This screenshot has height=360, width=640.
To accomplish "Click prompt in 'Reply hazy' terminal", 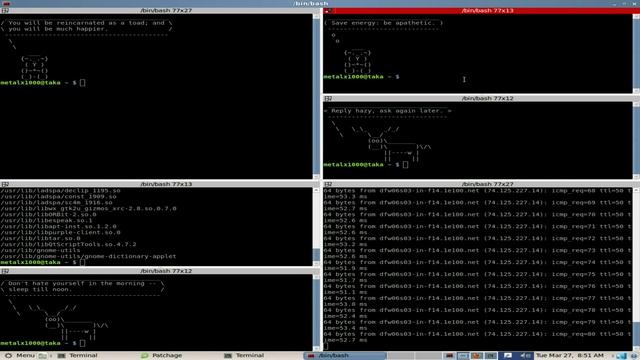I will click(366, 164).
